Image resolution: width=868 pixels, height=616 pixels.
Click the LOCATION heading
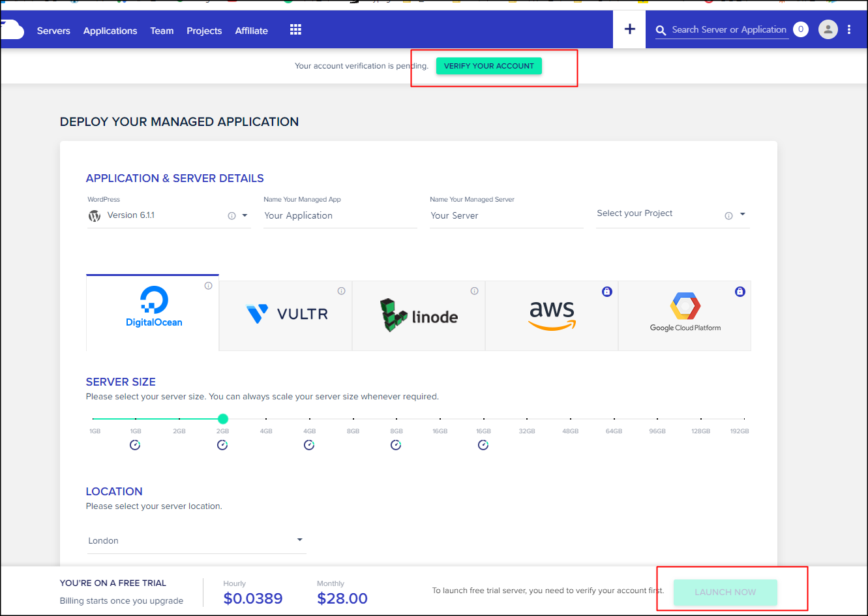[x=114, y=492]
